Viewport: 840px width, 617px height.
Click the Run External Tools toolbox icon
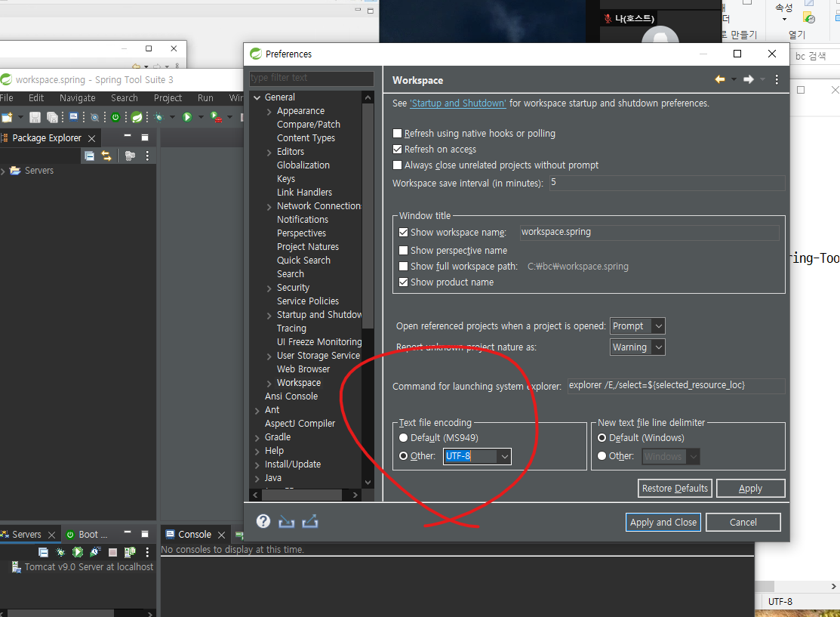click(217, 117)
